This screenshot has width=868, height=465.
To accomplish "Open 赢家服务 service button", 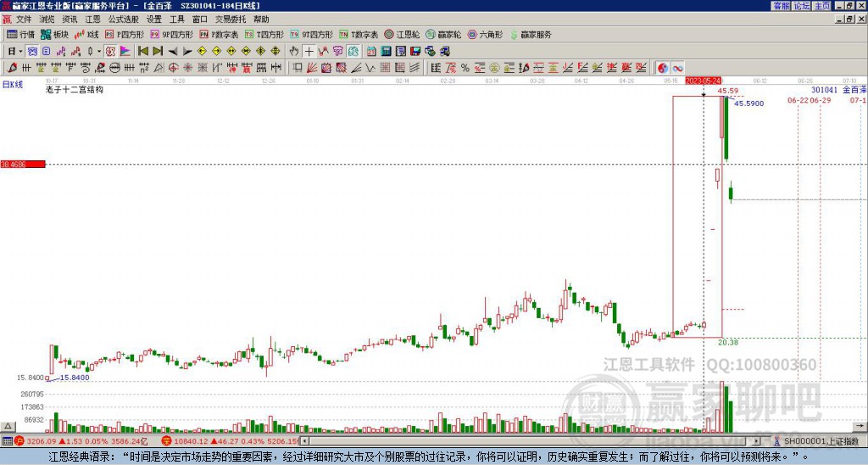I will point(531,34).
